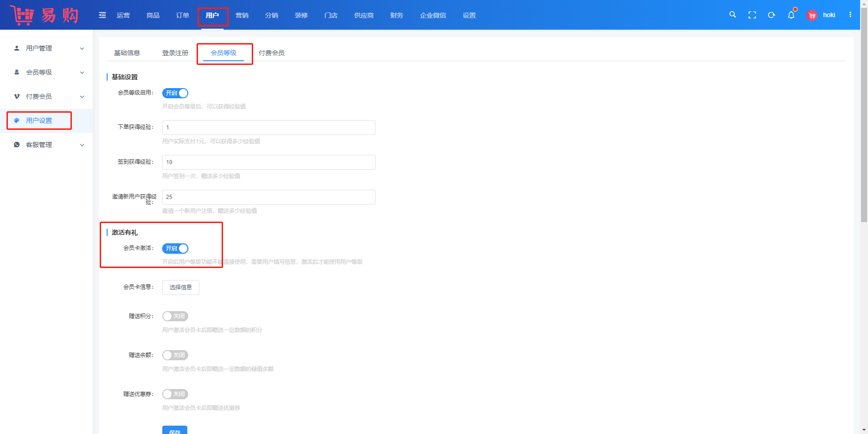The width and height of the screenshot is (868, 434).
Task: Click the refresh icon in the header
Action: tap(772, 15)
